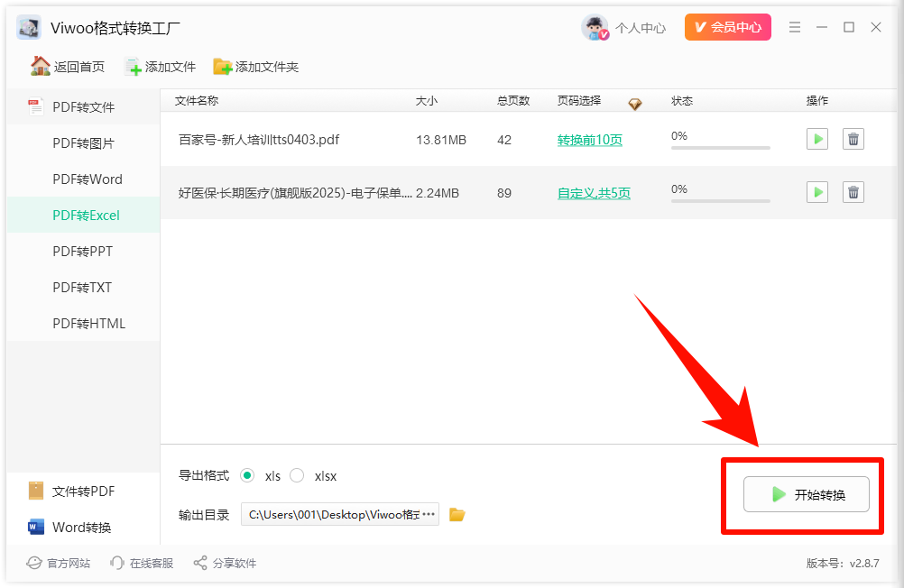The image size is (904, 588).
Task: Open 在线客服 online support
Action: tap(142, 564)
